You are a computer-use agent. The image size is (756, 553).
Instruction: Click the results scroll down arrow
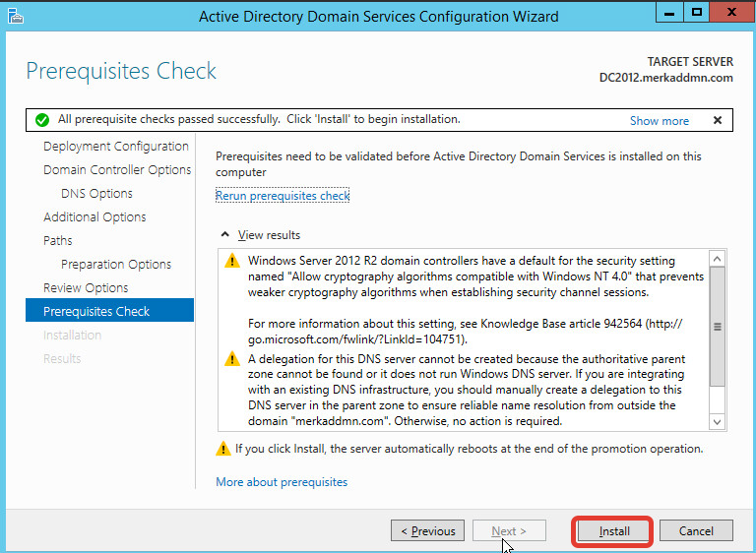coord(717,422)
